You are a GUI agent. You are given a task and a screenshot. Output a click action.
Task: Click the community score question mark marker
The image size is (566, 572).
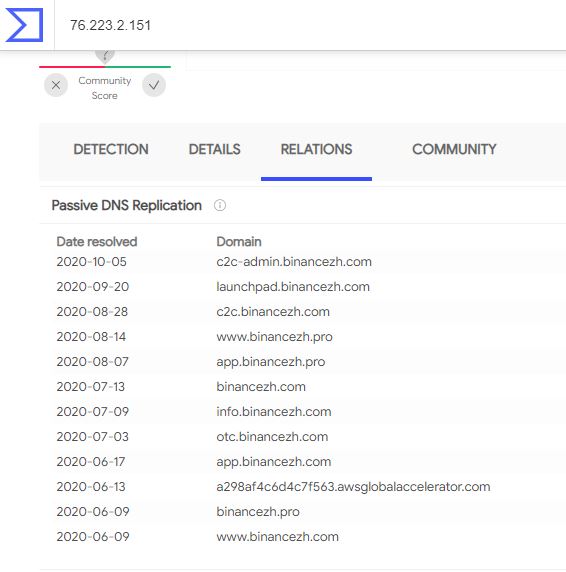pos(105,56)
